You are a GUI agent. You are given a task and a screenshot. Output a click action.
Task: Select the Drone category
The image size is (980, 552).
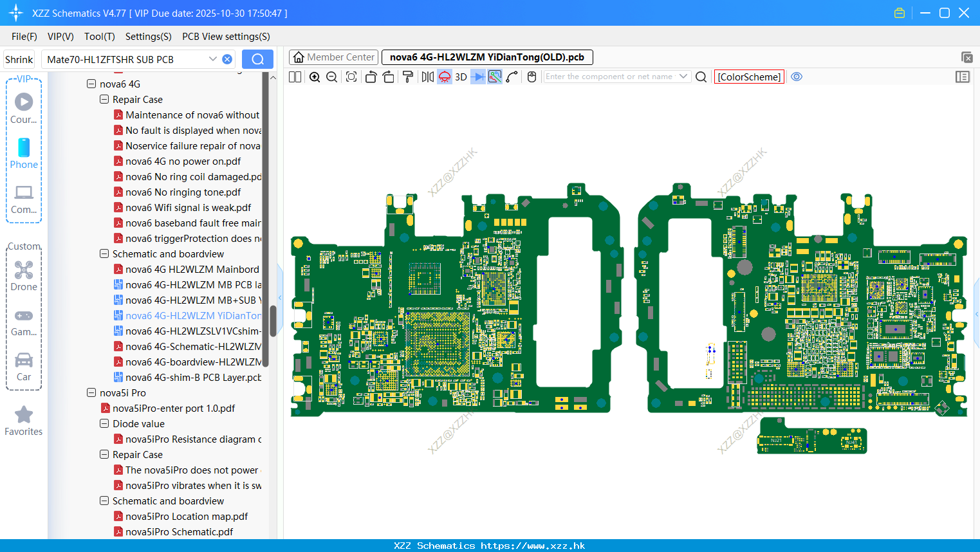point(24,276)
